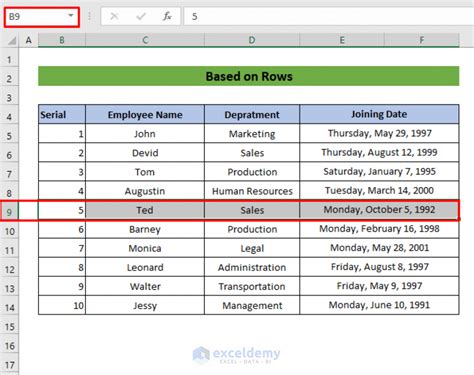This screenshot has height=375, width=474.
Task: Click the Enter checkmark formula bar icon
Action: [141, 16]
